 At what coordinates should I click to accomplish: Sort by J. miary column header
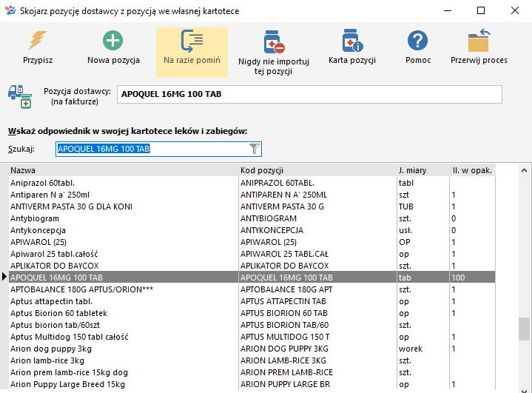423,170
